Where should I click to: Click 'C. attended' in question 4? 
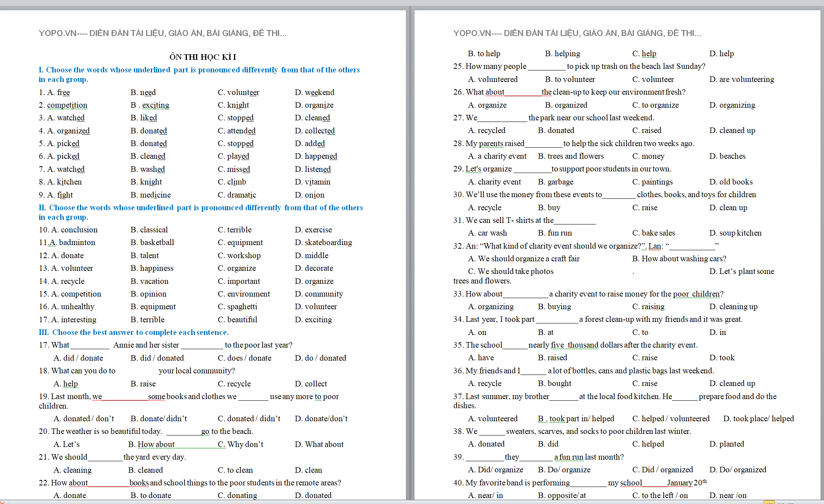pos(236,131)
